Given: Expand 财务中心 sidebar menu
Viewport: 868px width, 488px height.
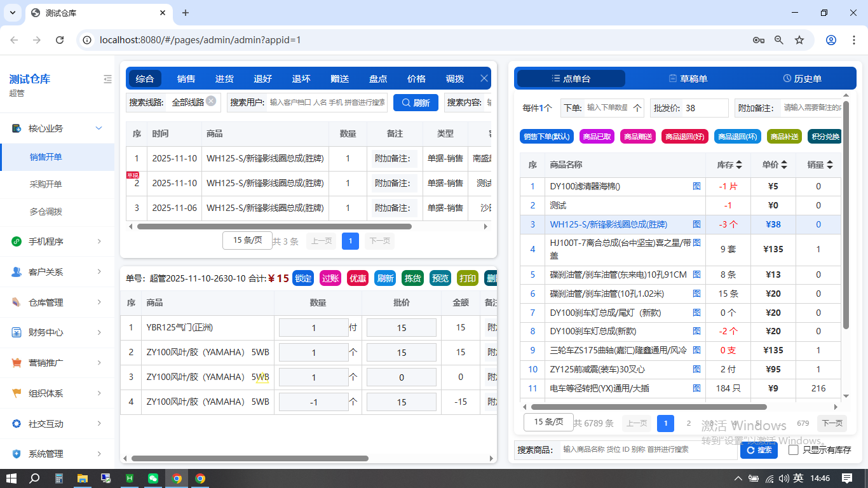Looking at the screenshot, I should coord(57,332).
